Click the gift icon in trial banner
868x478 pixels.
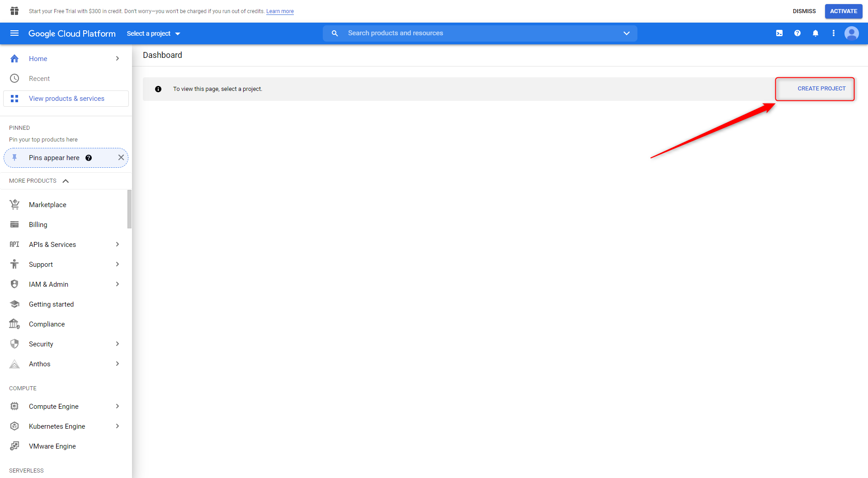[14, 11]
